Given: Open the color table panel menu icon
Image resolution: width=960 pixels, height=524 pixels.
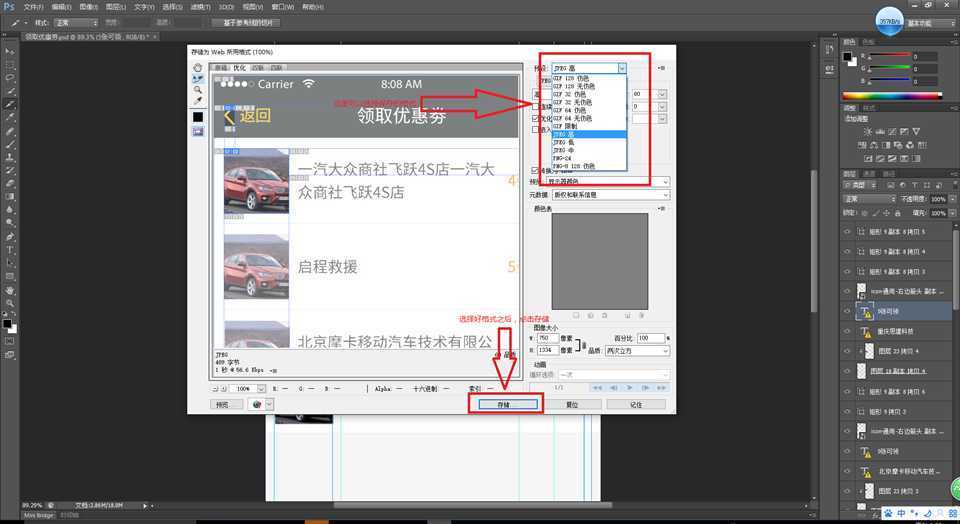Looking at the screenshot, I should [x=662, y=209].
